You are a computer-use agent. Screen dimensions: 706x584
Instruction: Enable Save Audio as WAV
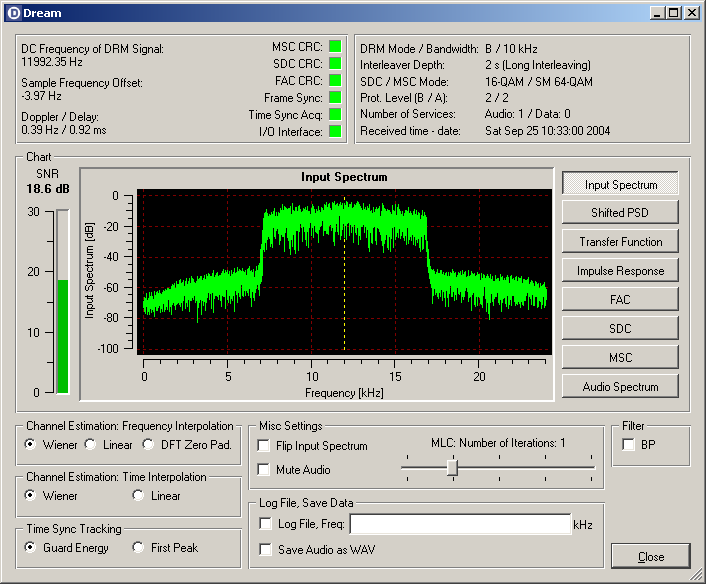tap(266, 549)
